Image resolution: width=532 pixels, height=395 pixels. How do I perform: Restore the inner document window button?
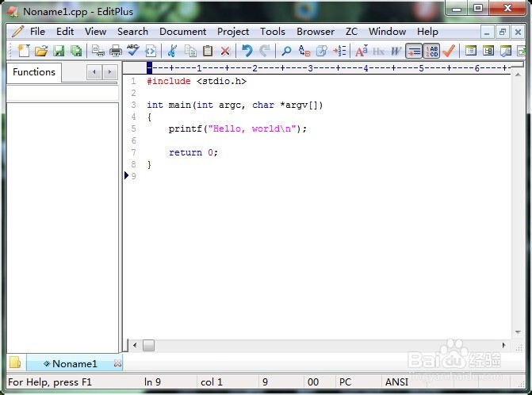click(x=503, y=33)
